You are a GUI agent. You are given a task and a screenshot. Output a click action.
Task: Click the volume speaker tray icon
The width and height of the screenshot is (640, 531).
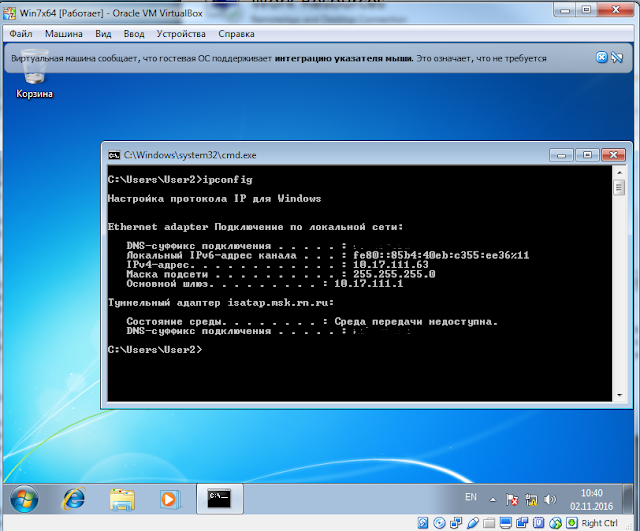click(550, 499)
